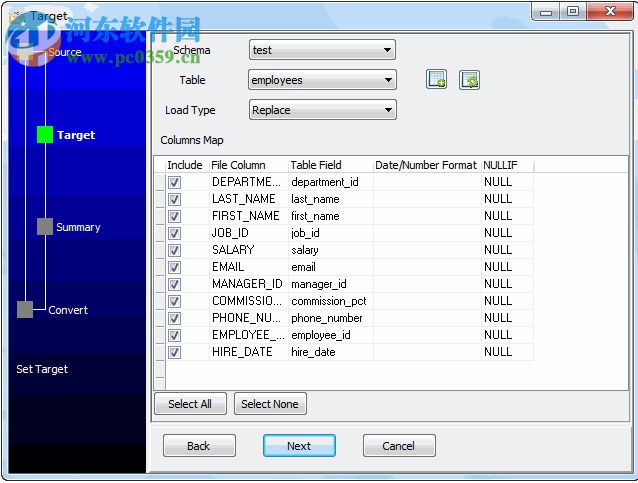Close the Target window
Screen dimensions: 638x483
(610, 11)
